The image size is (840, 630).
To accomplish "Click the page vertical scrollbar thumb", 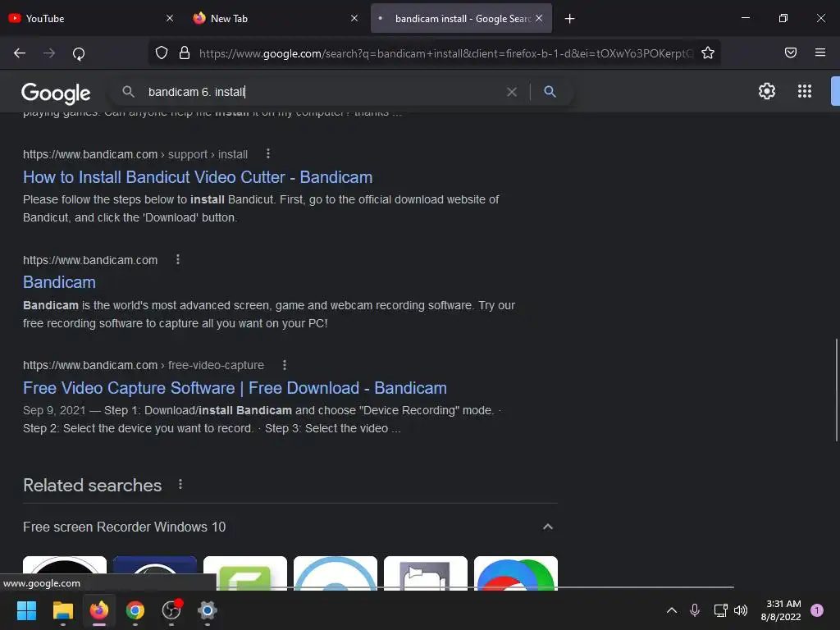I will point(836,390).
